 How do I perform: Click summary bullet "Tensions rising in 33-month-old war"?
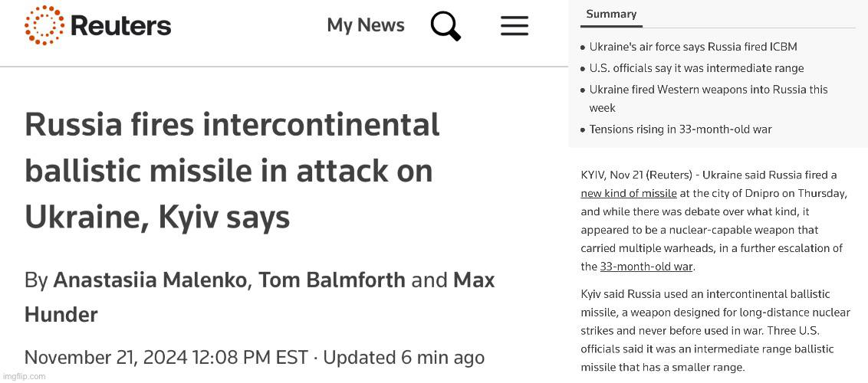[680, 129]
